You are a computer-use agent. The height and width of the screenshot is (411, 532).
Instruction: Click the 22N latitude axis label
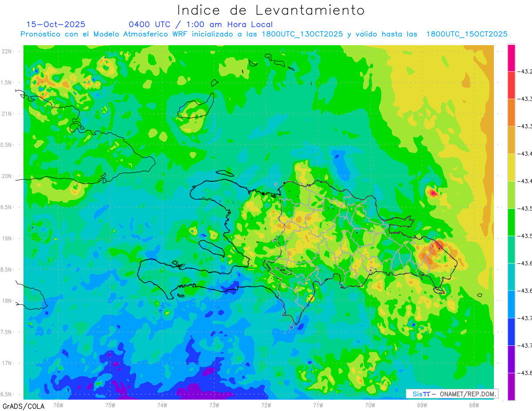click(7, 51)
